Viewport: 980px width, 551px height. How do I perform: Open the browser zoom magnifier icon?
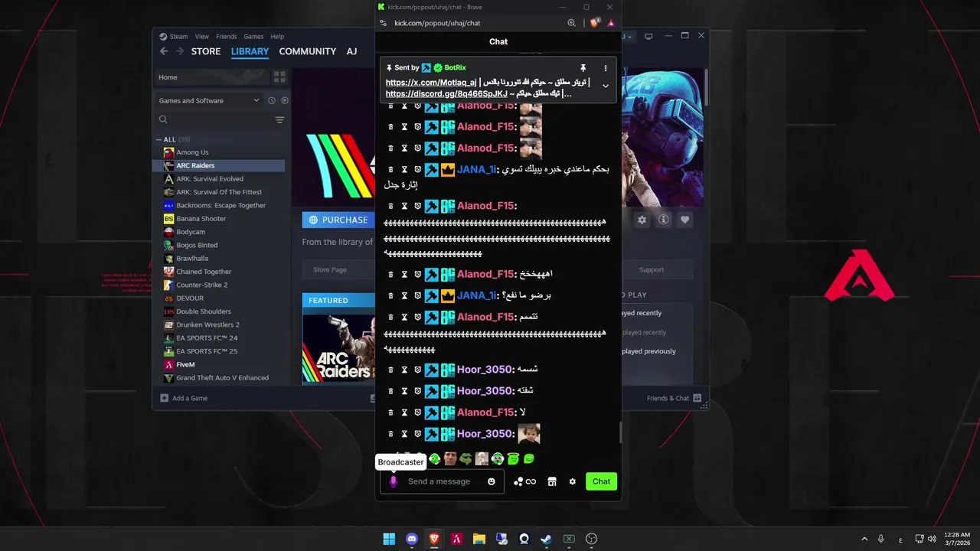click(x=571, y=23)
